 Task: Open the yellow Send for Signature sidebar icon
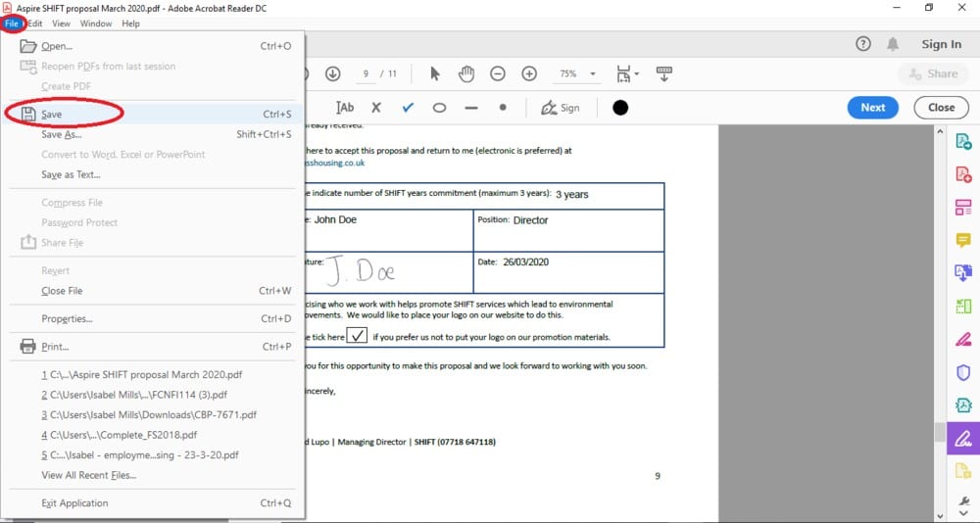point(963,470)
